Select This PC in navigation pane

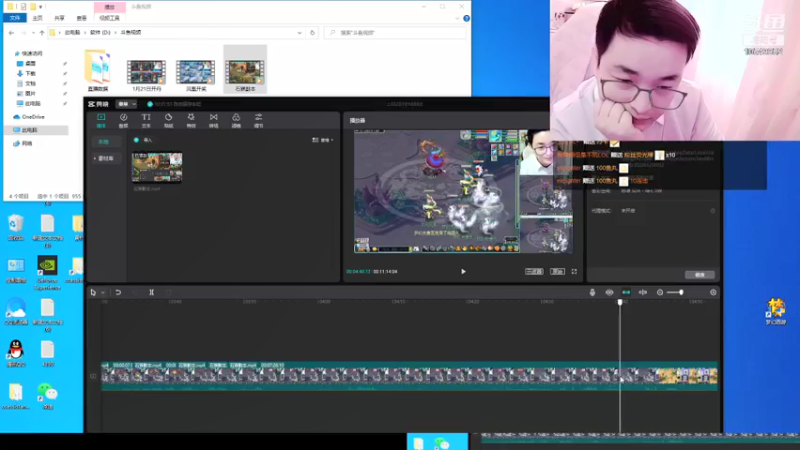(x=36, y=130)
